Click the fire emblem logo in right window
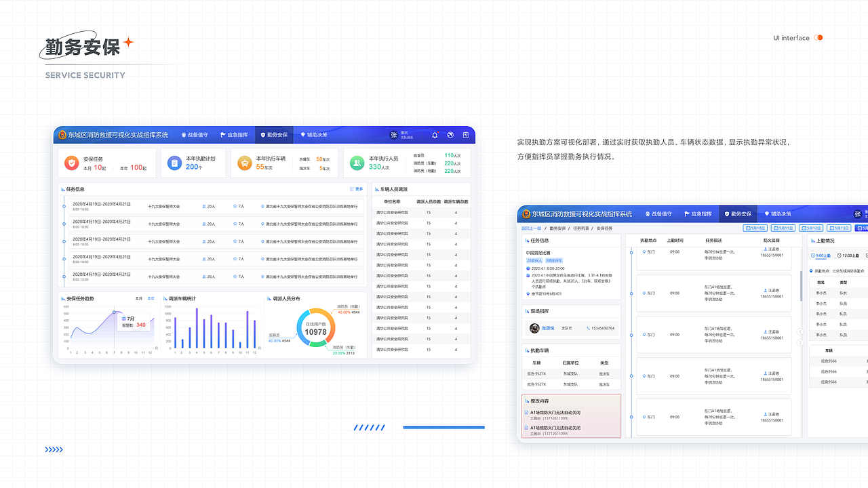The height and width of the screenshot is (488, 868). pos(526,213)
